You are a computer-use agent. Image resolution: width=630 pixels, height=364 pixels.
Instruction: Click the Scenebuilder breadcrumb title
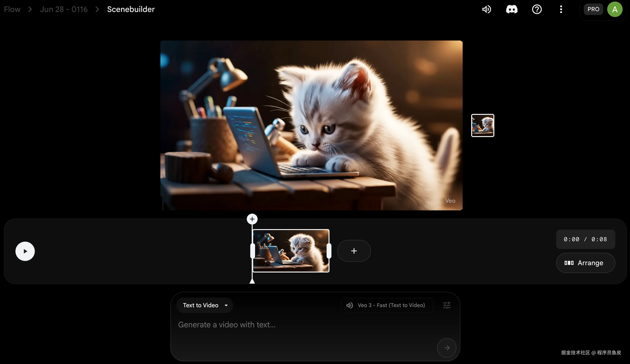coord(131,9)
